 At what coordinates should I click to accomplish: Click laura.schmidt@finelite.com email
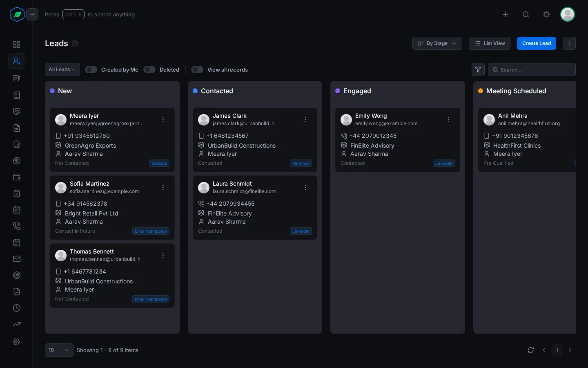(x=244, y=191)
